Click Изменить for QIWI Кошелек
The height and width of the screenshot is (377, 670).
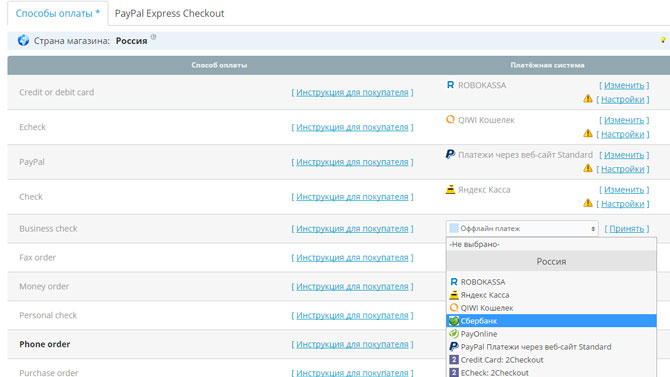pos(624,120)
